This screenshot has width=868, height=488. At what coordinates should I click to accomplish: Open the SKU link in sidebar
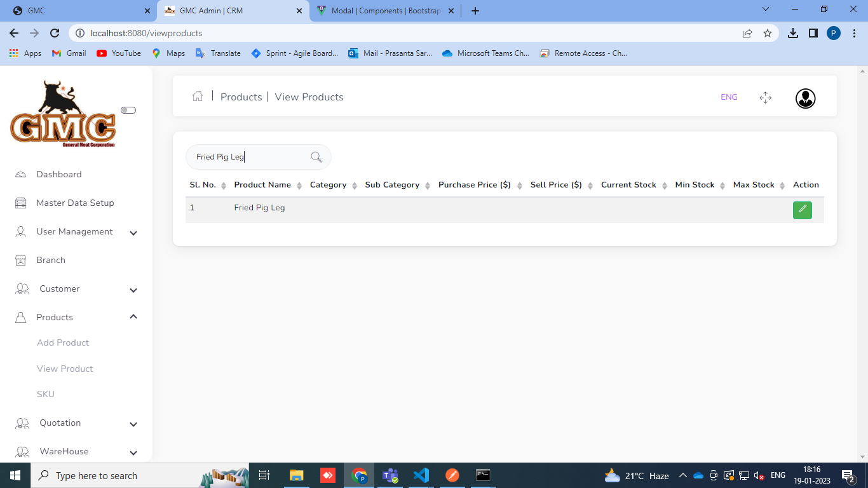[x=46, y=394]
